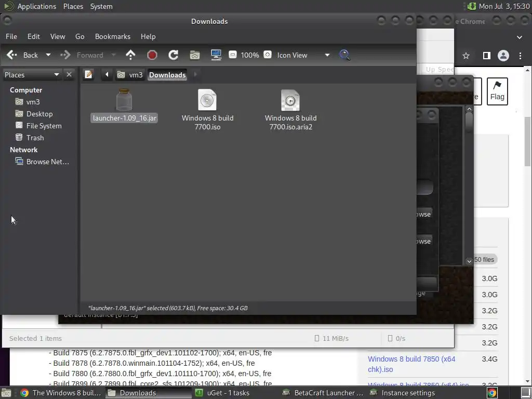Select Windows 8 build 7700.iso file
Screen dimensions: 532x399
point(207,110)
